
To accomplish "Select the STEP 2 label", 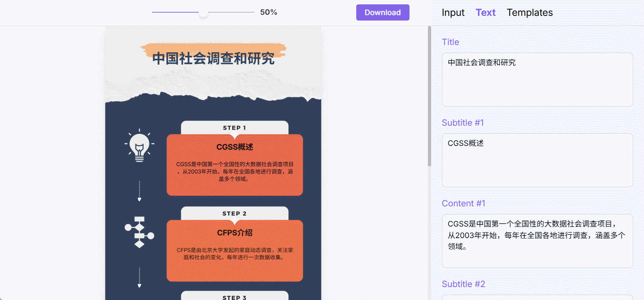I will 234,214.
